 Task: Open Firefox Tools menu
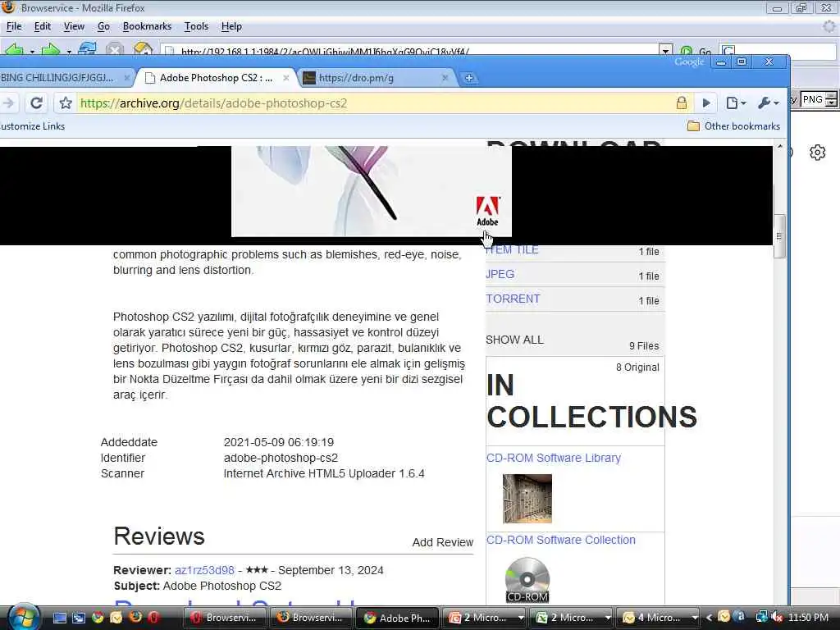196,26
